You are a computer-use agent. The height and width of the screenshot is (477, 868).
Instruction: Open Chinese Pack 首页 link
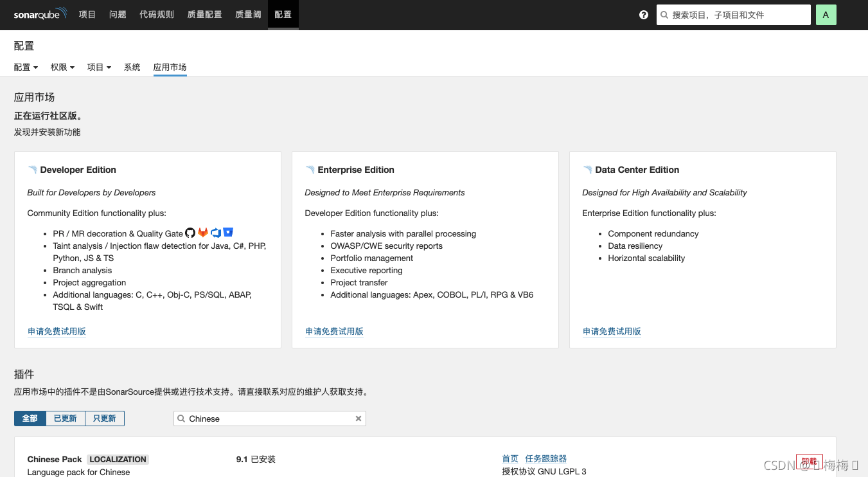click(510, 458)
